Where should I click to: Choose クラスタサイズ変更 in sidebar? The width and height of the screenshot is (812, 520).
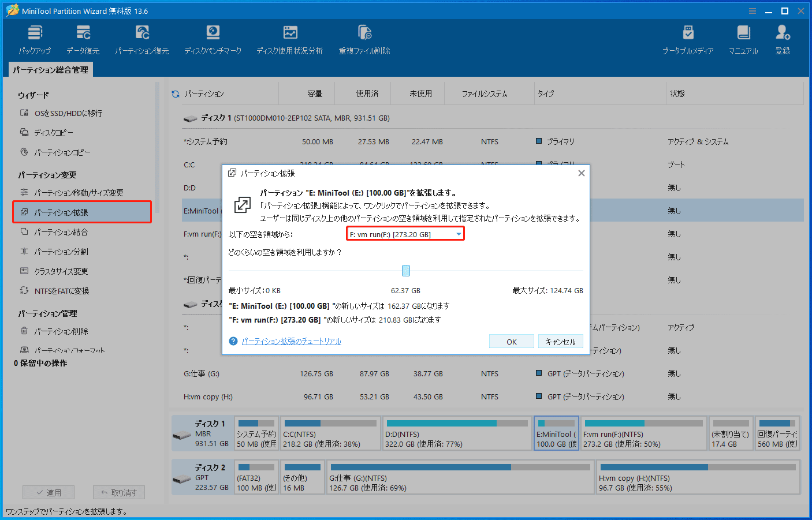tap(61, 271)
